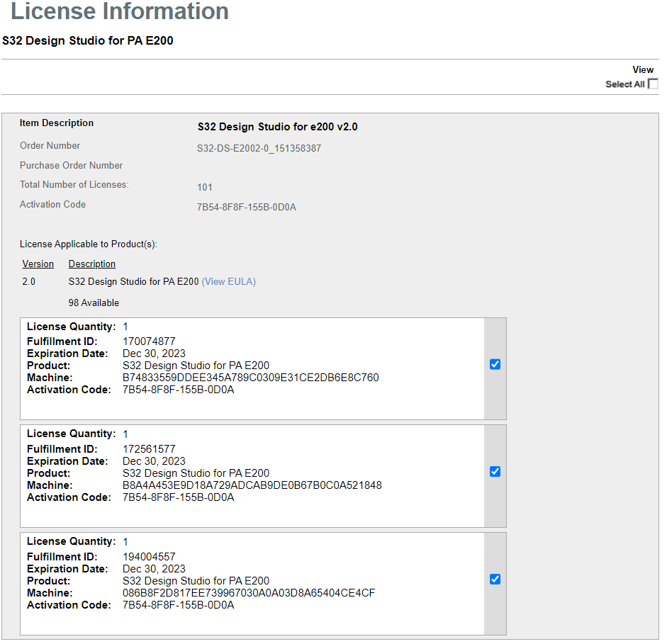Sort by the Version column header
The image size is (667, 644).
[x=38, y=264]
